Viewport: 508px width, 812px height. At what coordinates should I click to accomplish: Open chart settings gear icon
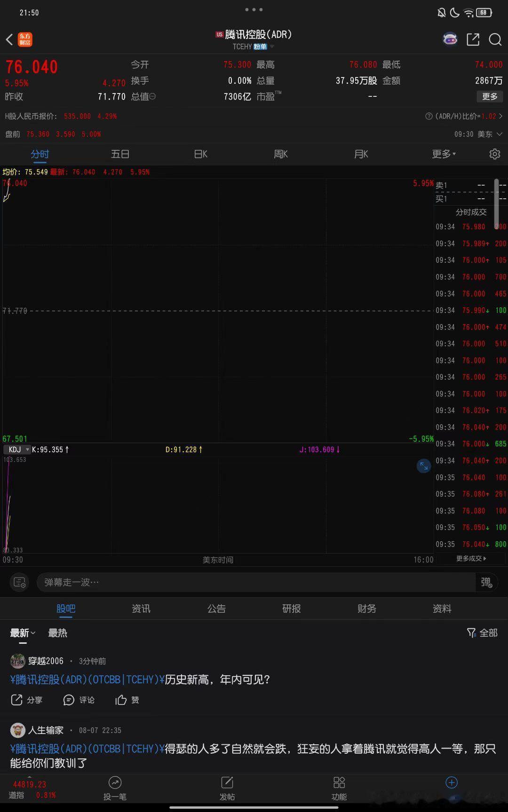click(x=495, y=154)
